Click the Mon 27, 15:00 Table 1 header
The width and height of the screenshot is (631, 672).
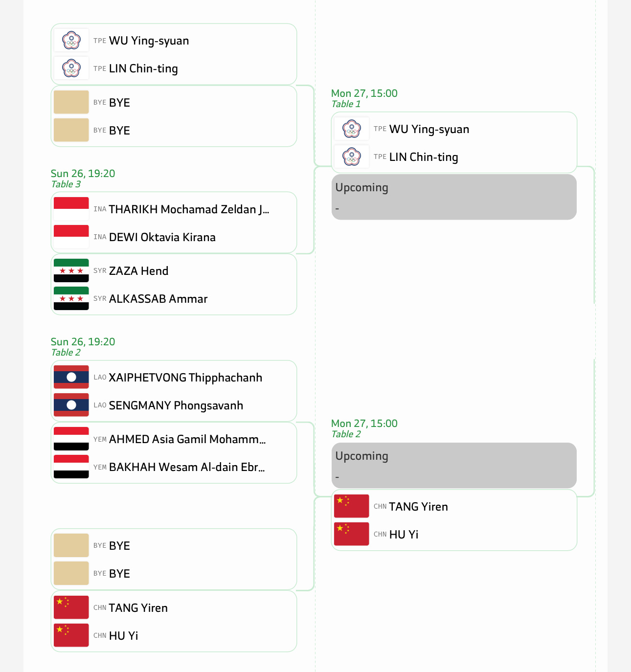(364, 93)
